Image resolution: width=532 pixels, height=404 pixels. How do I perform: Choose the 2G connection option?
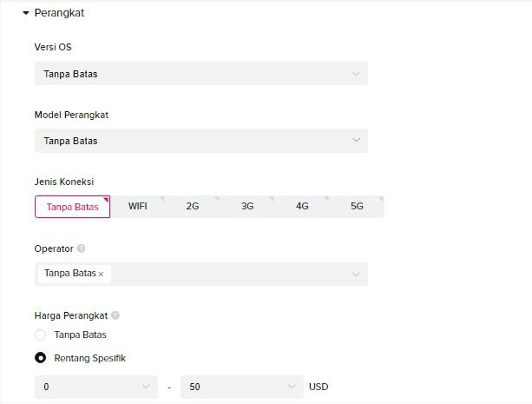[x=193, y=206]
